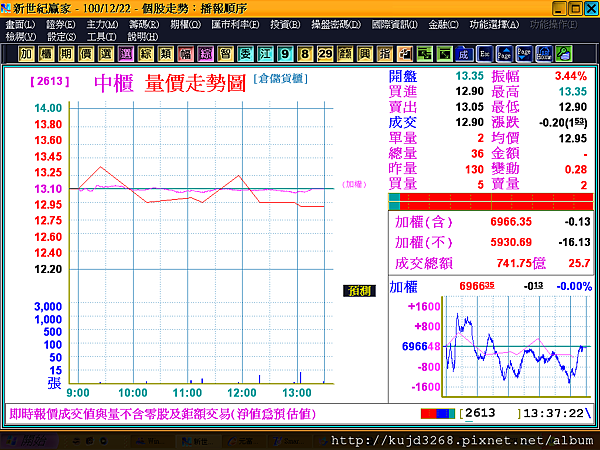Click the 8 toolbar icon
This screenshot has width=600, height=450.
[305, 54]
